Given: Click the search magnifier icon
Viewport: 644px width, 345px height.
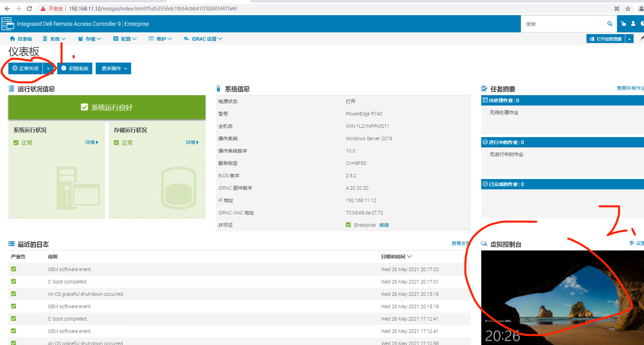Looking at the screenshot, I should point(610,24).
